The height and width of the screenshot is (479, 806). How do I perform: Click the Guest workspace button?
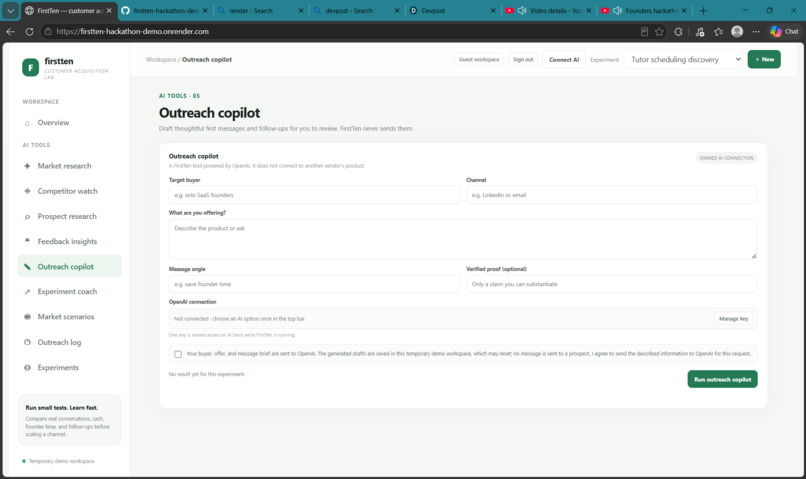click(x=479, y=60)
